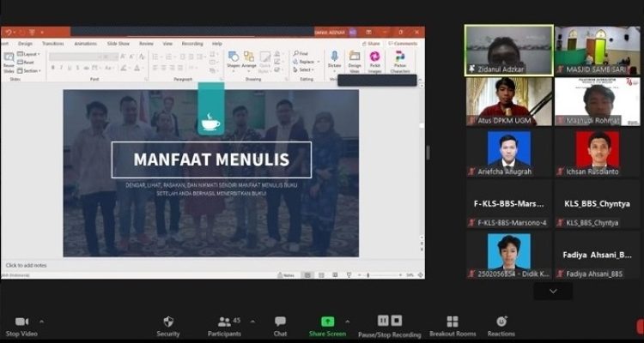Toggle Bold formatting
Image resolution: width=644 pixels, height=343 pixels.
[53, 68]
